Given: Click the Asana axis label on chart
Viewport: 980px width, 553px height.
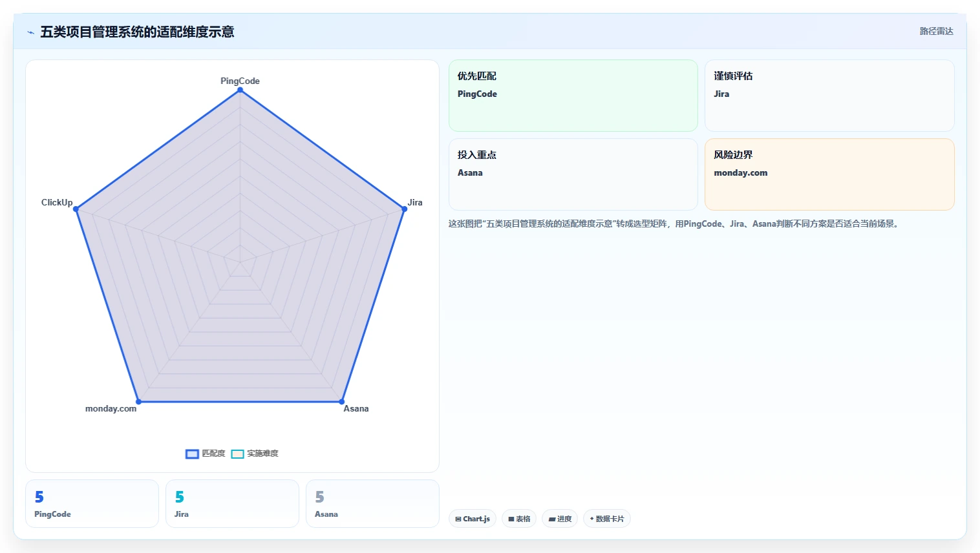Looking at the screenshot, I should click(x=356, y=408).
